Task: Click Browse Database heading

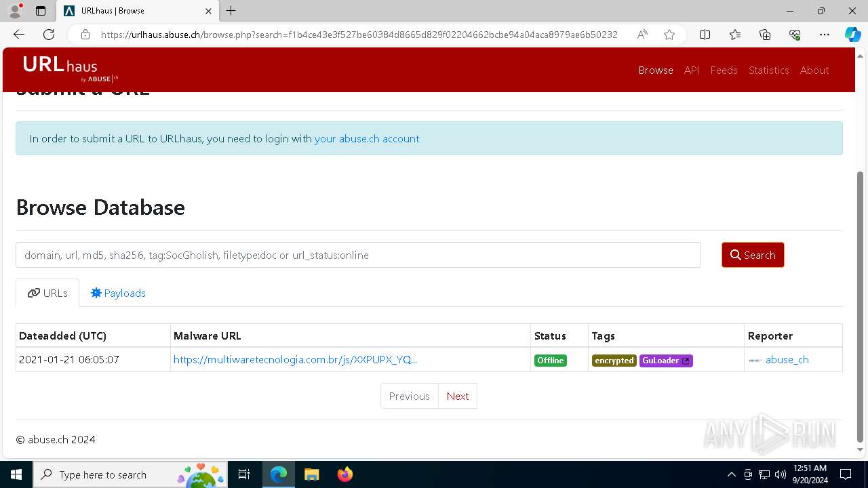Action: [100, 207]
